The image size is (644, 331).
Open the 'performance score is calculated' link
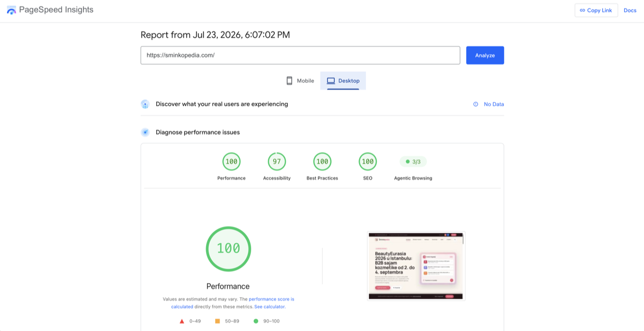coord(232,303)
